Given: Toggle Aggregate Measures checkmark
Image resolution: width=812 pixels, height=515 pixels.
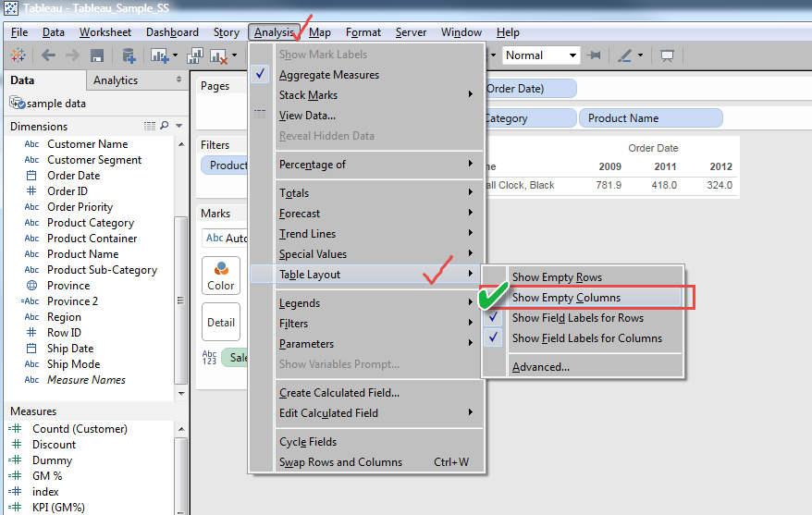Looking at the screenshot, I should [x=261, y=75].
